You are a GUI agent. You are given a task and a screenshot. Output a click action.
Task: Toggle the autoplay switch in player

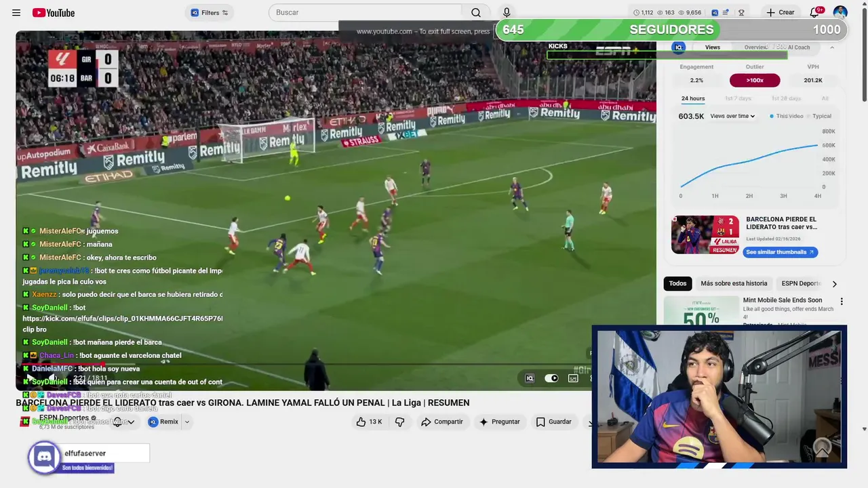point(551,378)
